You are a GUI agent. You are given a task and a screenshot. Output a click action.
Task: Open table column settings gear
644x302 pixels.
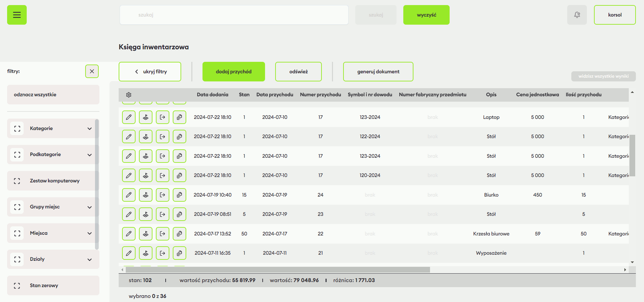(x=128, y=95)
